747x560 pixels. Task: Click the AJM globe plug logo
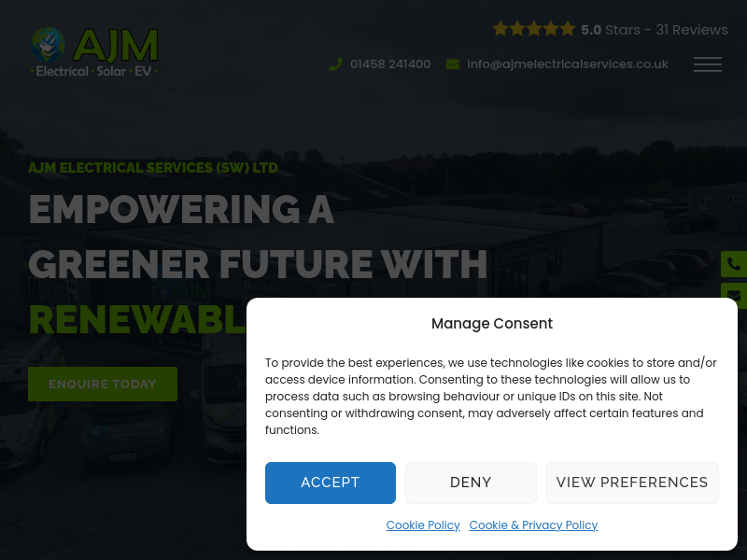tap(49, 45)
